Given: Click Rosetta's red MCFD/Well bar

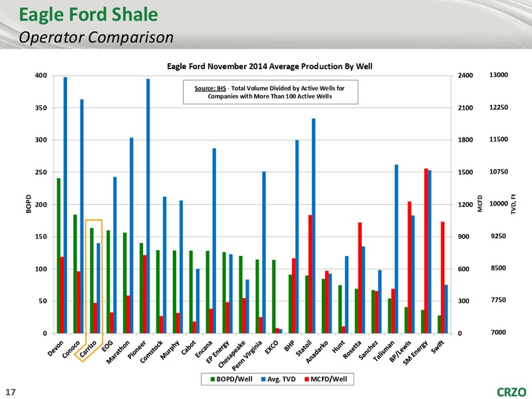Looking at the screenshot, I should click(x=360, y=278).
